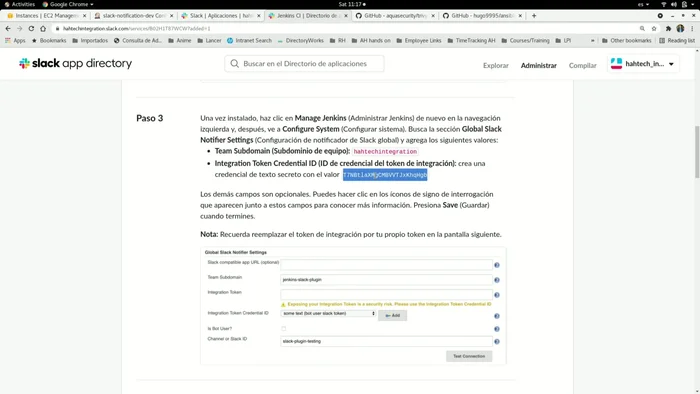Open the browser home page icon

pyautogui.click(x=43, y=28)
